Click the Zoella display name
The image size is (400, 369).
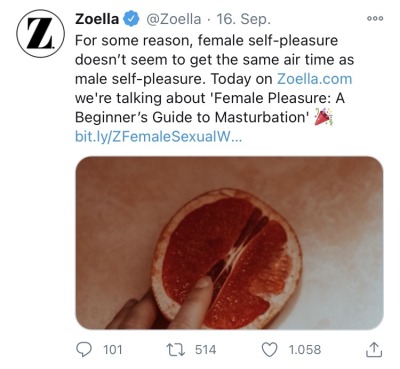point(97,19)
